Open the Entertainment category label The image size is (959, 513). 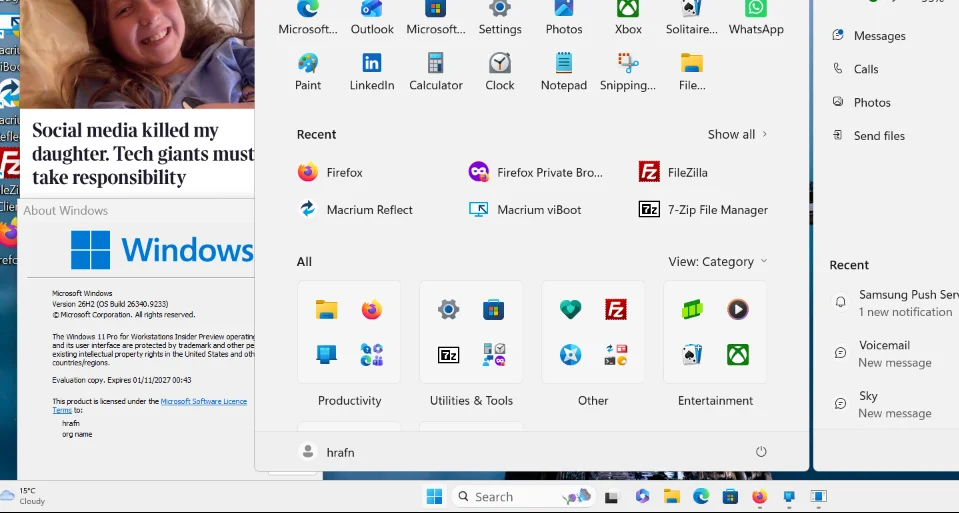pyautogui.click(x=715, y=401)
